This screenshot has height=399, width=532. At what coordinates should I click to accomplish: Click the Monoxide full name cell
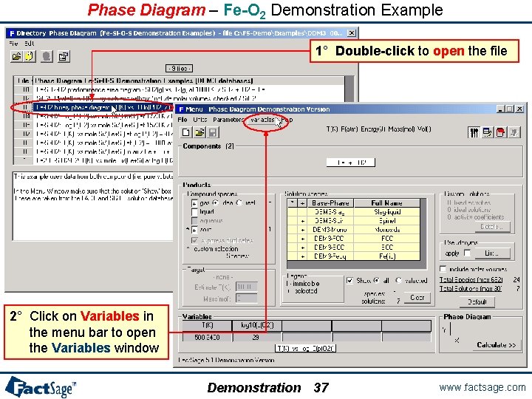pyautogui.click(x=386, y=230)
